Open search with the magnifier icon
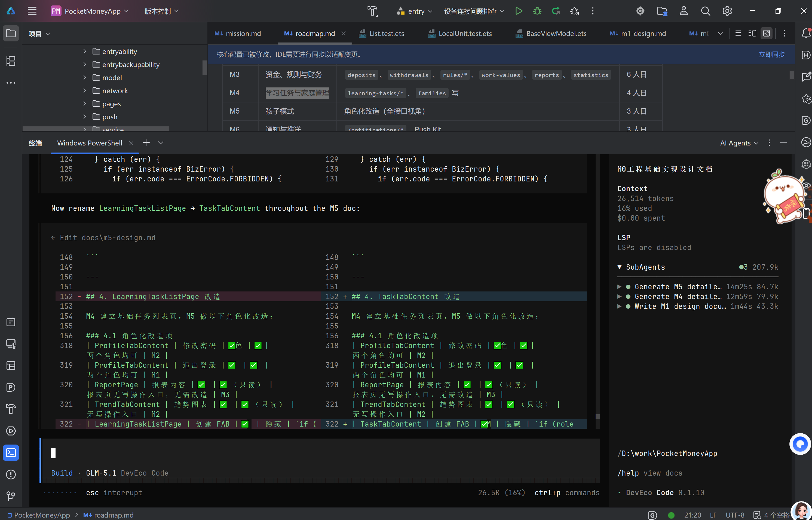The height and width of the screenshot is (520, 812). 705,11
